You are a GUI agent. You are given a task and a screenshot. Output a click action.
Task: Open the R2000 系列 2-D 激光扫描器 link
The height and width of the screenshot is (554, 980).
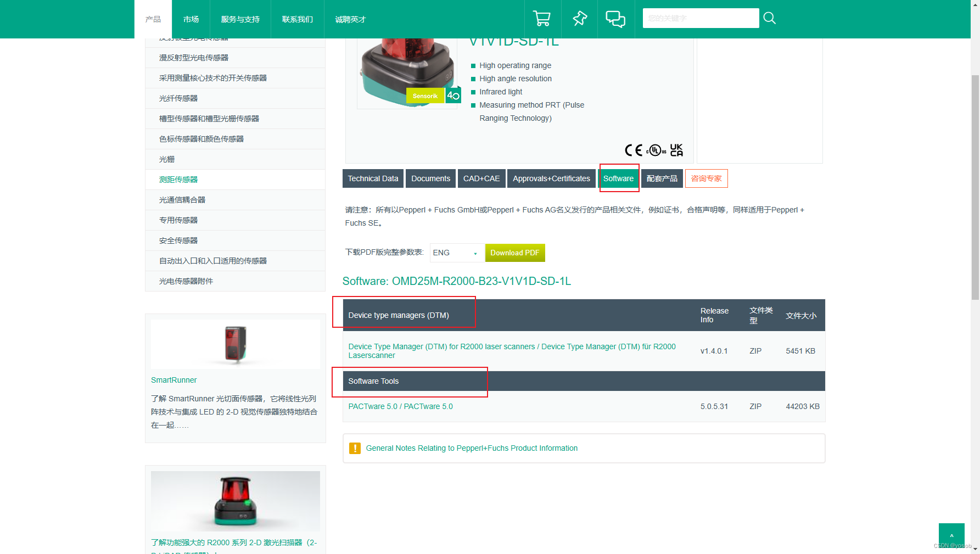[234, 542]
